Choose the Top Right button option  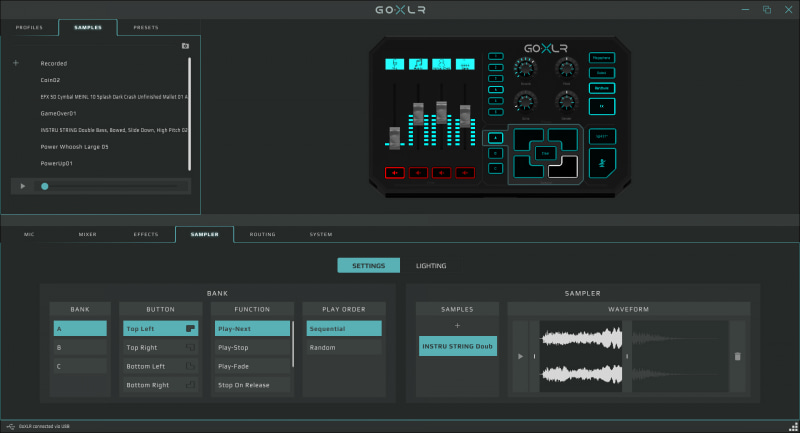tap(160, 347)
